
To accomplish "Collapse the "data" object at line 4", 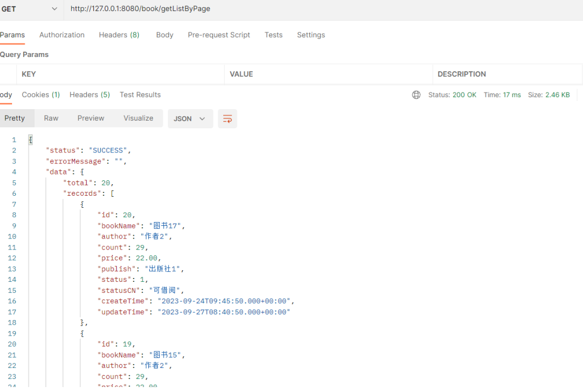I will pos(82,172).
